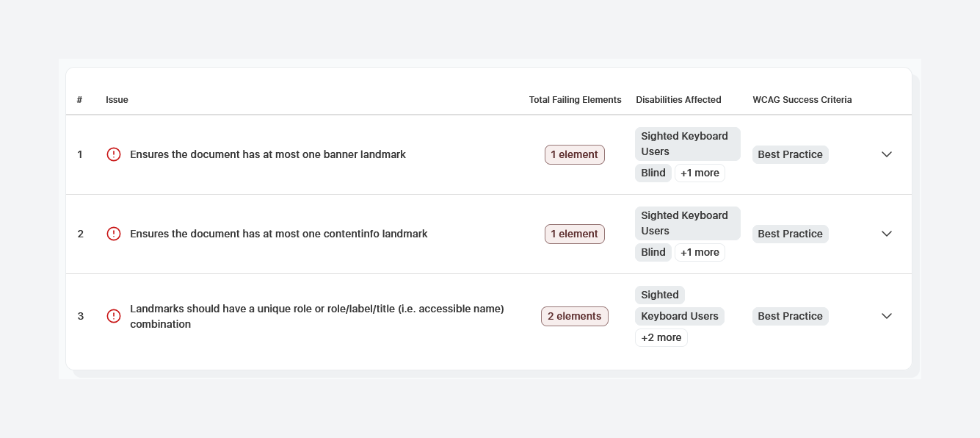
Task: Click the 'Best Practice' badge on row 1
Action: (790, 154)
